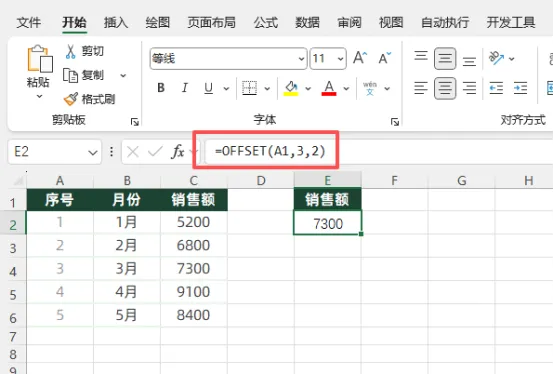The height and width of the screenshot is (374, 554).
Task: Open the Name Box dropdown
Action: [x=93, y=152]
